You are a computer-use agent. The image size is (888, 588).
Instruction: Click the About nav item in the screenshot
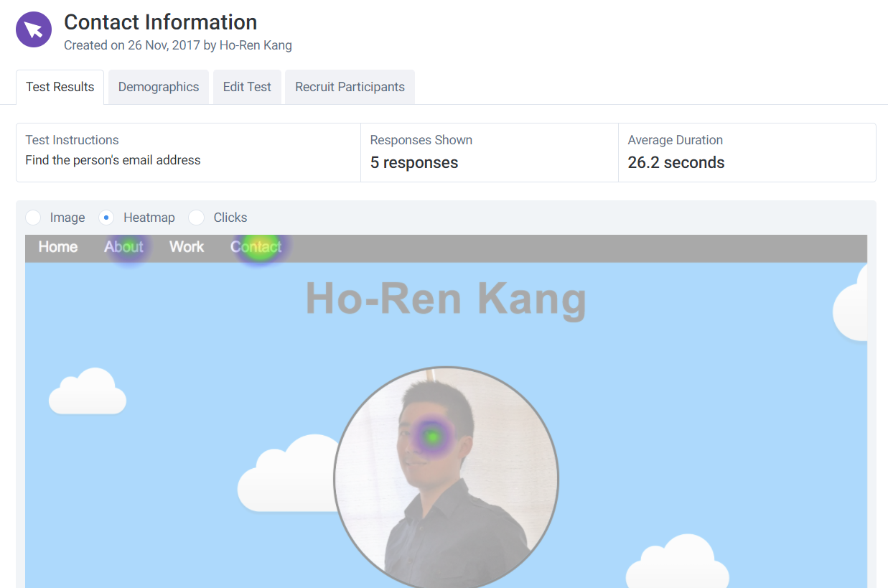123,247
